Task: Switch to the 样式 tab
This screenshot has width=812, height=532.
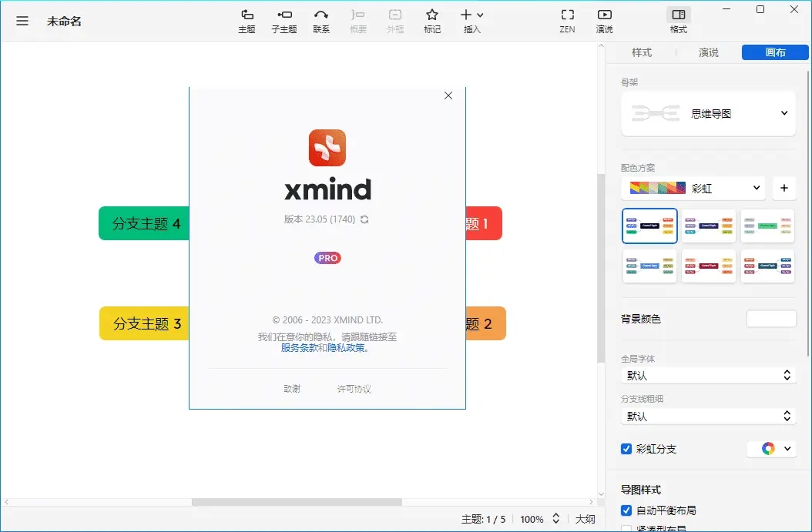Action: click(642, 52)
